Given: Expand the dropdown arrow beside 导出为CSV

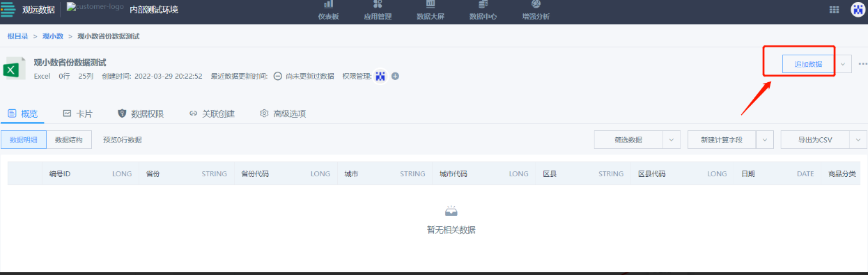Looking at the screenshot, I should point(858,139).
